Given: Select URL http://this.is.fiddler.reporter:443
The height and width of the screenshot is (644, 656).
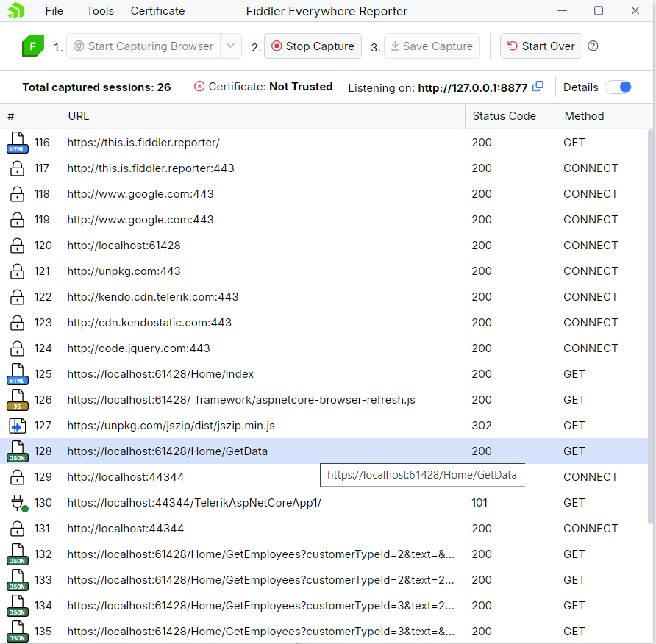Looking at the screenshot, I should (151, 168).
